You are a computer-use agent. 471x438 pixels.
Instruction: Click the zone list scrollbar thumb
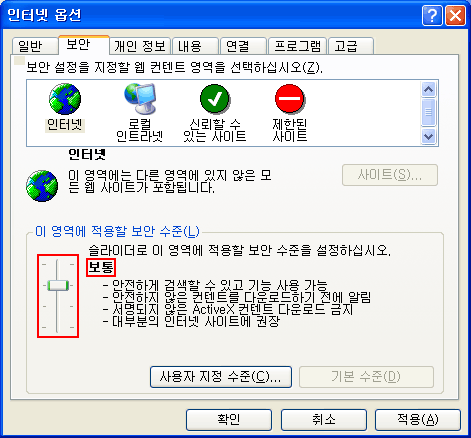(x=428, y=112)
